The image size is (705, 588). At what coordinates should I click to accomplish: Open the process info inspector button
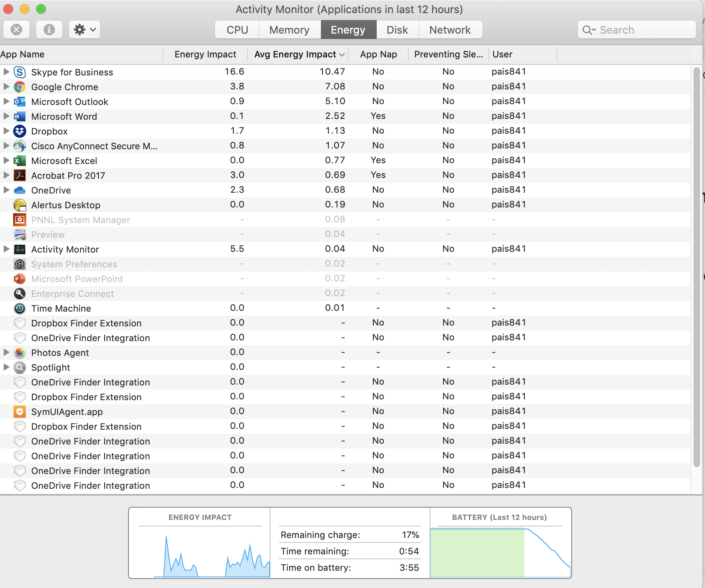[x=49, y=30]
